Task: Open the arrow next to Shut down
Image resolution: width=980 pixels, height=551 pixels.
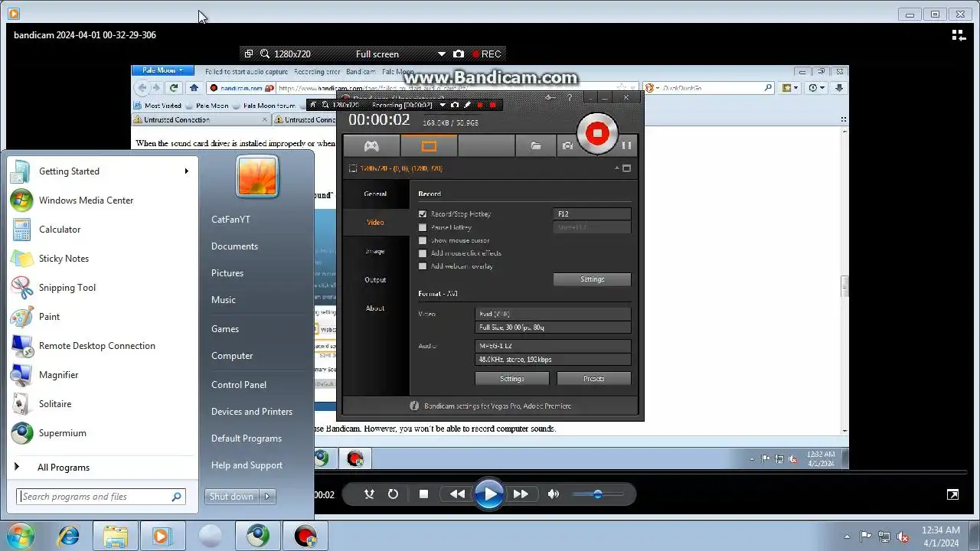Action: 267,497
